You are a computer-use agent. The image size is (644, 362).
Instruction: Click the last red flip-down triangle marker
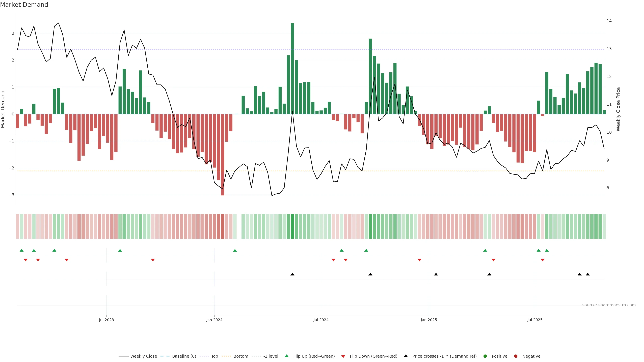(543, 260)
